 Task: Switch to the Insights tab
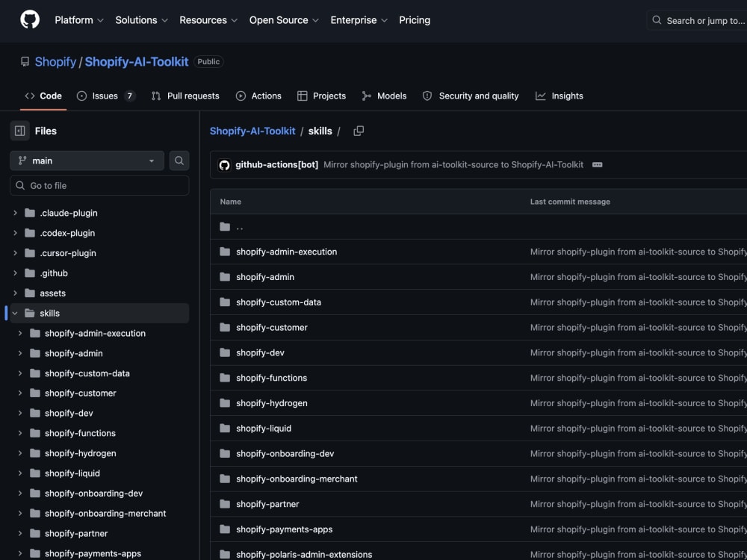tap(560, 96)
